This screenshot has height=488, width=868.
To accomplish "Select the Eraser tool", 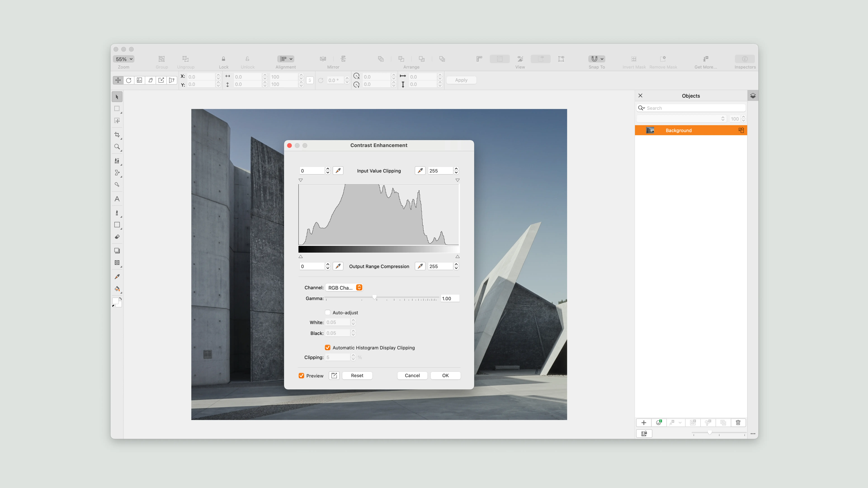I will pyautogui.click(x=117, y=237).
